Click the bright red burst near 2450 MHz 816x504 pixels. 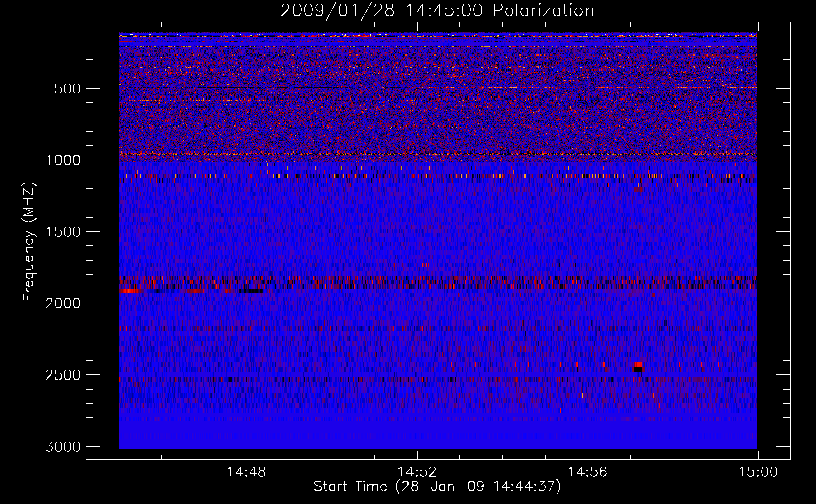638,365
